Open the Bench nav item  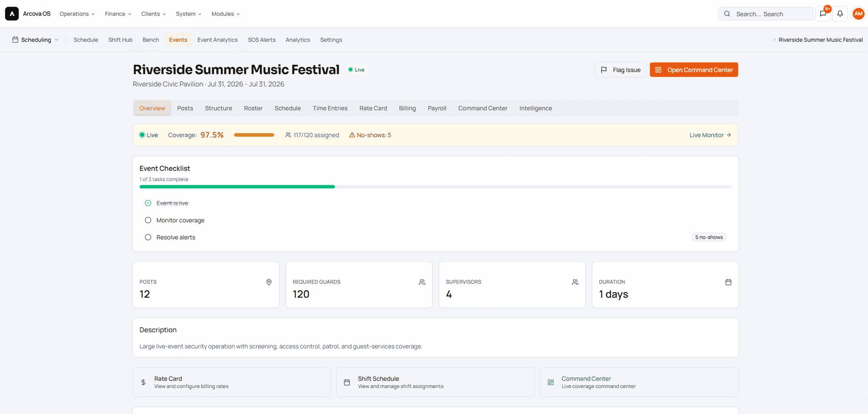[x=150, y=40]
